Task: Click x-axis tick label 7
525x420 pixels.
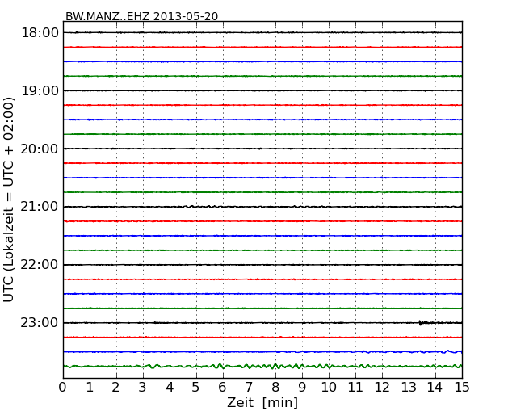Action: (x=249, y=388)
